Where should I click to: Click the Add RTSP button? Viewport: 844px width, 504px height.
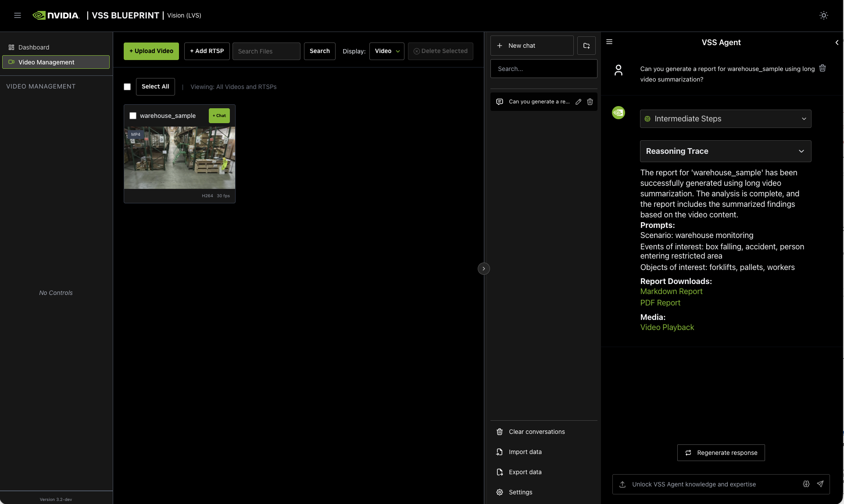[x=207, y=51]
